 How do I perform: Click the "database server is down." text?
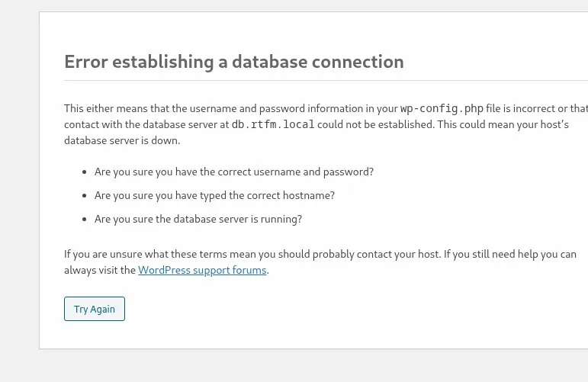(x=122, y=140)
